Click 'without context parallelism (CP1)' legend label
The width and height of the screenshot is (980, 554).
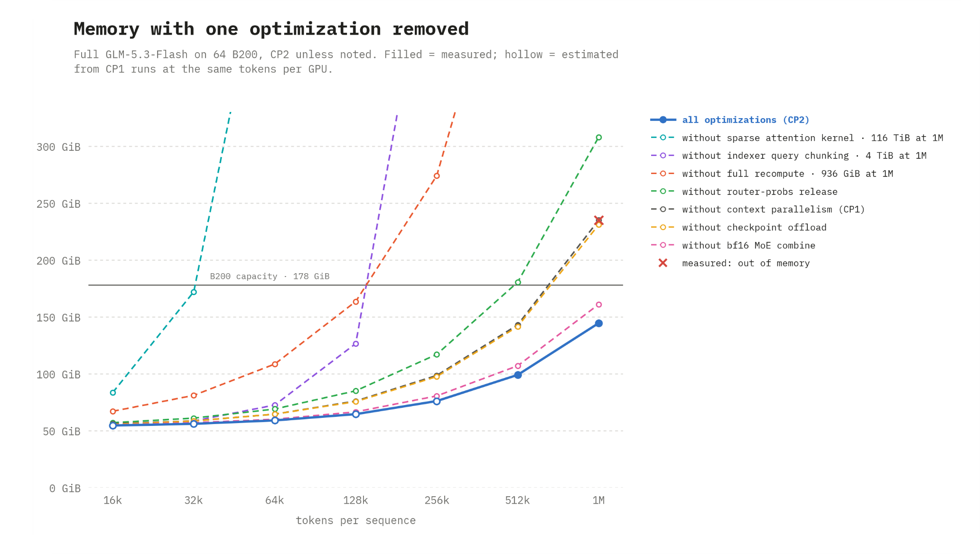[774, 209]
